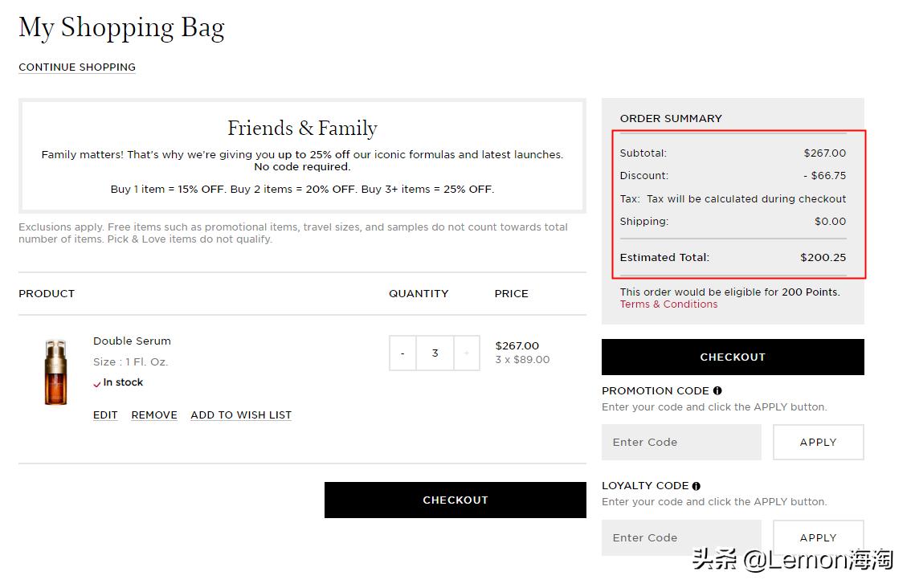The width and height of the screenshot is (911, 588).
Task: Click the quantity field showing 3
Action: pyautogui.click(x=435, y=353)
